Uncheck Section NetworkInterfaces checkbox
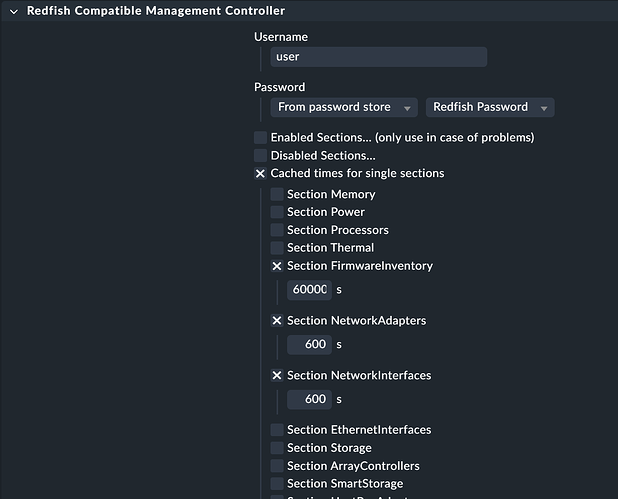This screenshot has height=499, width=618. (277, 376)
